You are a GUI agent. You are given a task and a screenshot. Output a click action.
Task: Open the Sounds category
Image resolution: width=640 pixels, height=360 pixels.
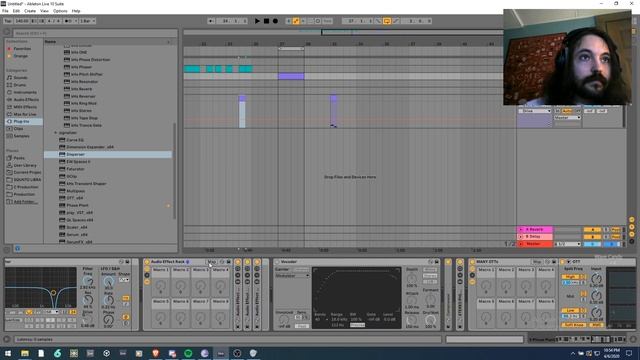(x=20, y=78)
